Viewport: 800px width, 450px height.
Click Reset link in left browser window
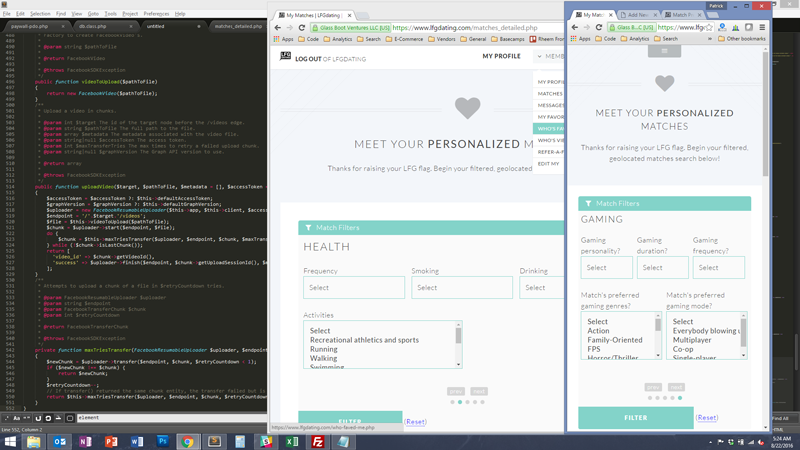[x=415, y=422]
